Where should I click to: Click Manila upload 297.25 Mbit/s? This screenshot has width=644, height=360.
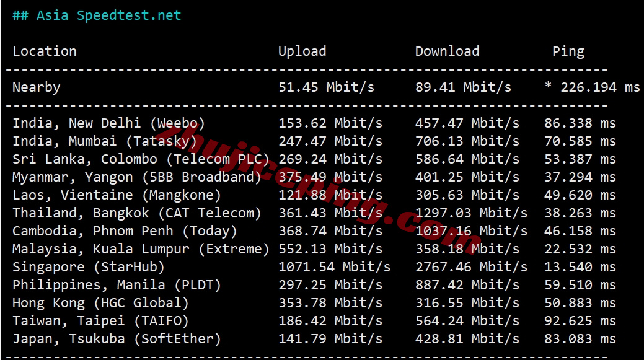click(330, 285)
